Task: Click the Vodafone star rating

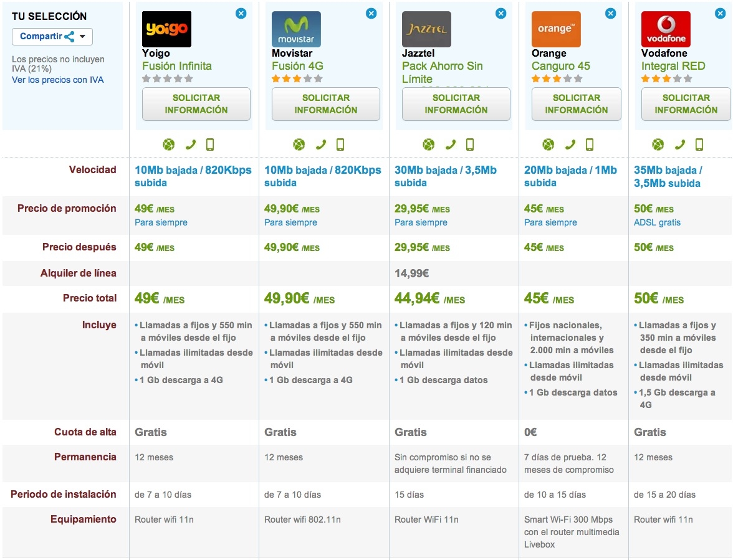Action: tap(667, 78)
